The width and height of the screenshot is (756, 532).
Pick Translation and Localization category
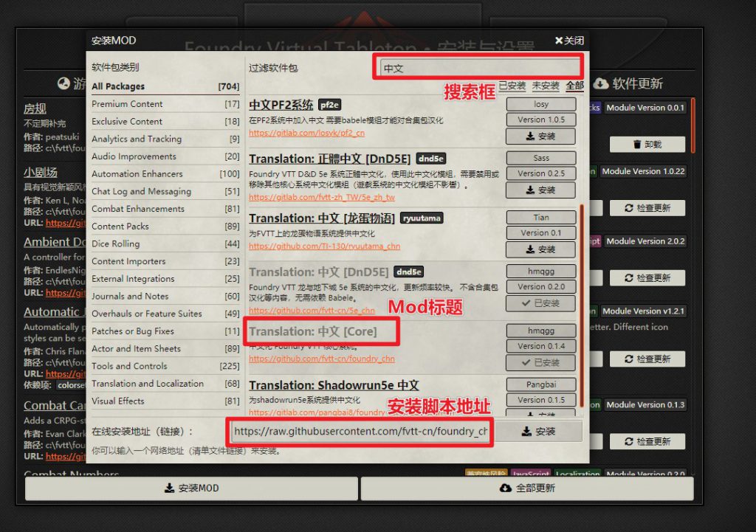click(x=165, y=384)
